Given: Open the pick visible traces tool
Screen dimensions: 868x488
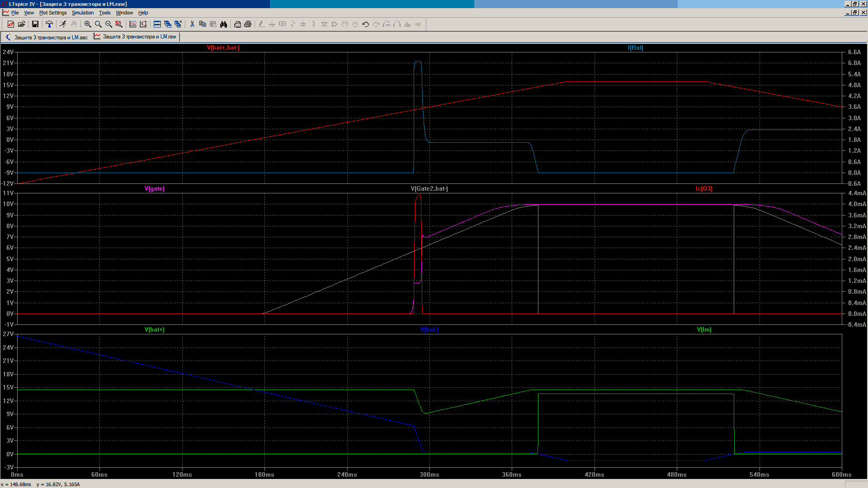Looking at the screenshot, I should point(133,24).
